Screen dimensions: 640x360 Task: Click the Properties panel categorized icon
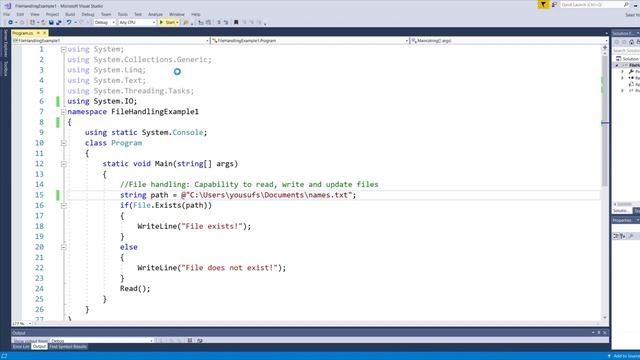[616, 236]
